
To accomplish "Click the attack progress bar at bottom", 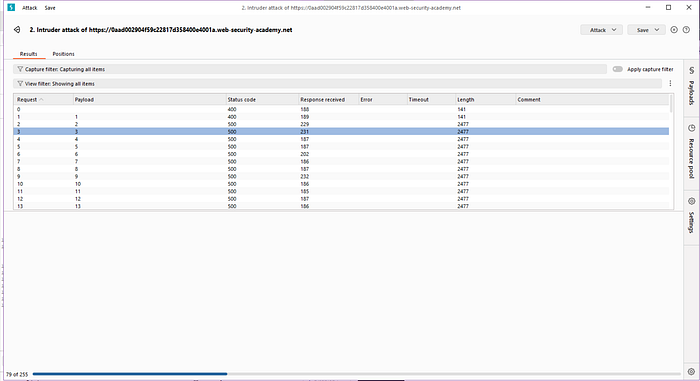I will [x=356, y=374].
